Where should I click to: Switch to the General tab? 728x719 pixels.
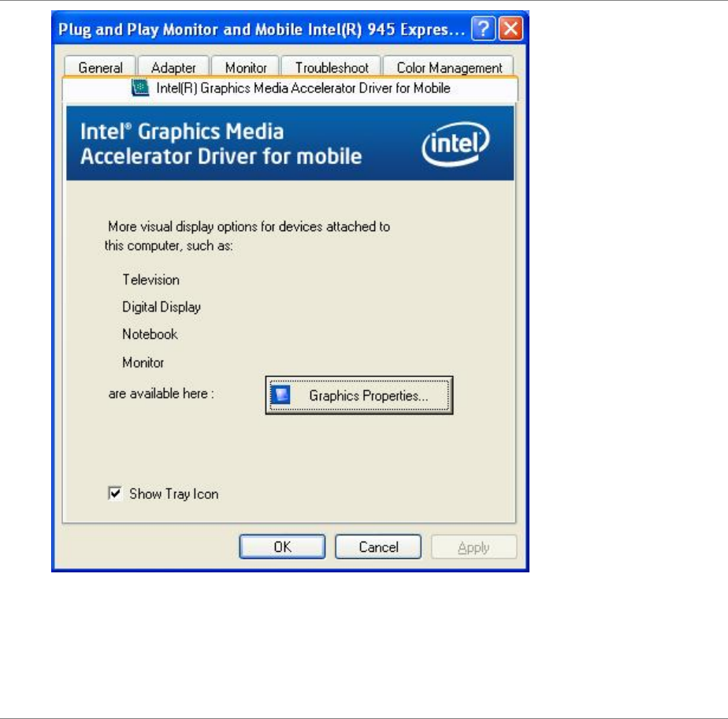100,67
